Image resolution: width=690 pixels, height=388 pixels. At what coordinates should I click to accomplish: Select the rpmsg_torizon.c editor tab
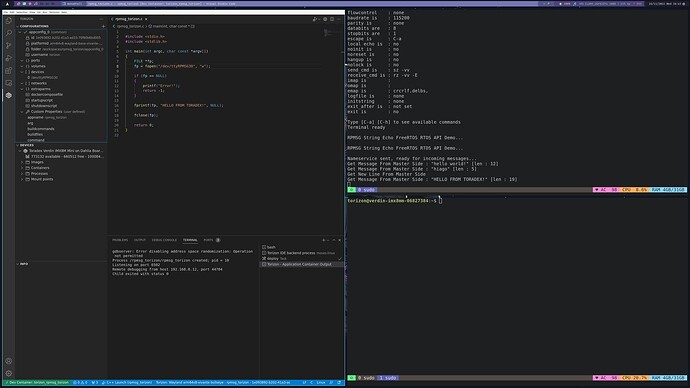point(128,19)
